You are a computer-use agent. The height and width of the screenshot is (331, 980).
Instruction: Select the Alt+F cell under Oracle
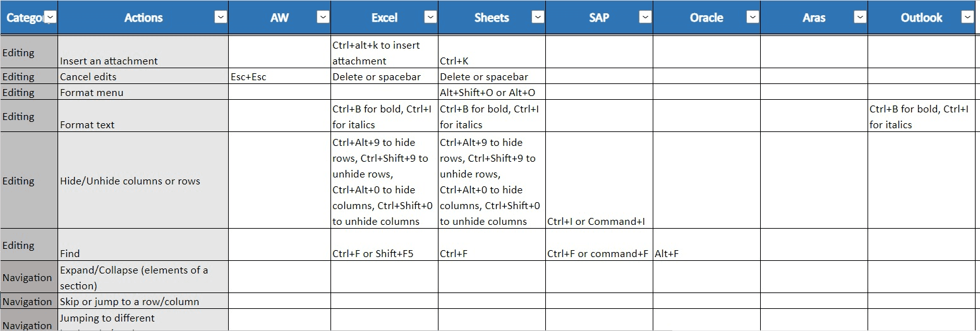pyautogui.click(x=706, y=245)
